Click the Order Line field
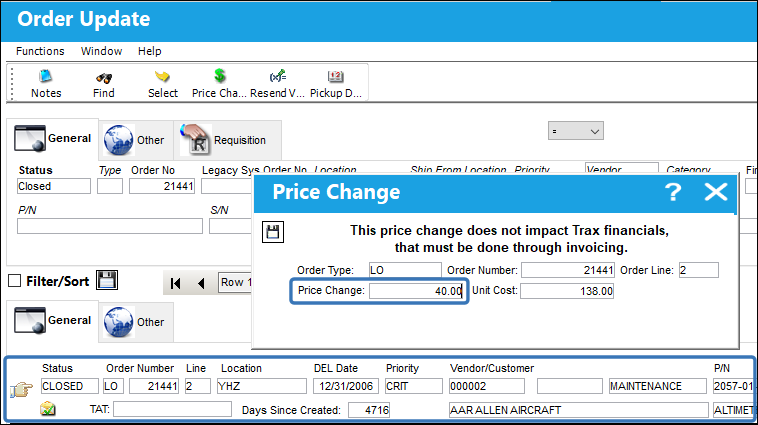Viewport: 758px width, 425px height. pyautogui.click(x=699, y=270)
